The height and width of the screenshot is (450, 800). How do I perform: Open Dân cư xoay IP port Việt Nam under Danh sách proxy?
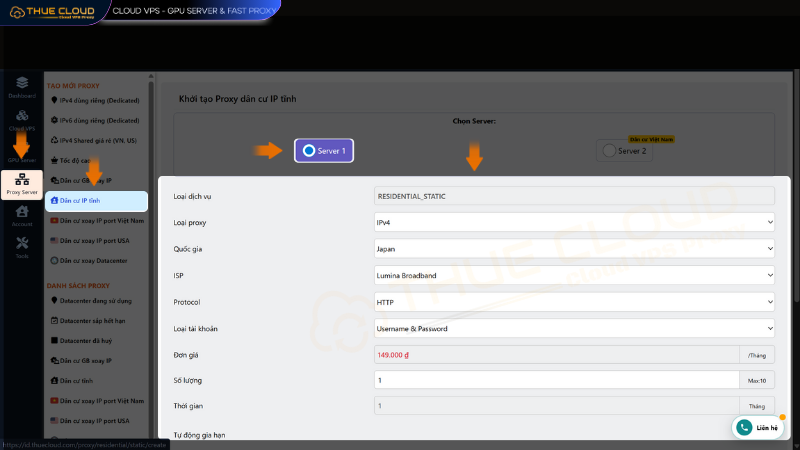97,401
